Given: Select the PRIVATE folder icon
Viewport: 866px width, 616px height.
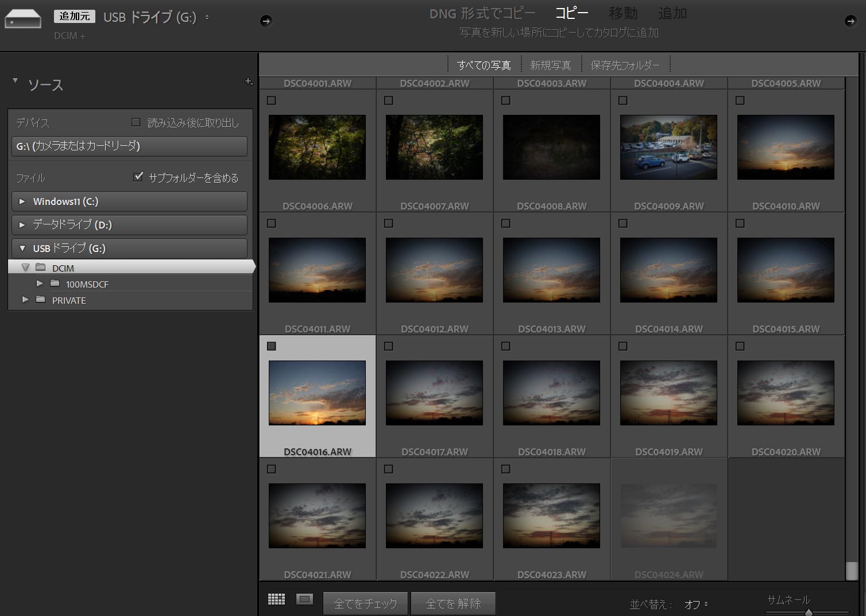Looking at the screenshot, I should point(41,300).
